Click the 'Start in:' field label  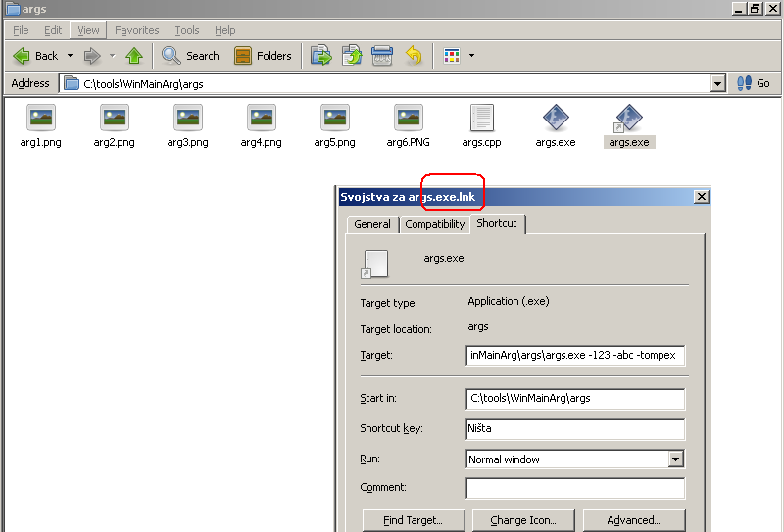click(x=378, y=398)
